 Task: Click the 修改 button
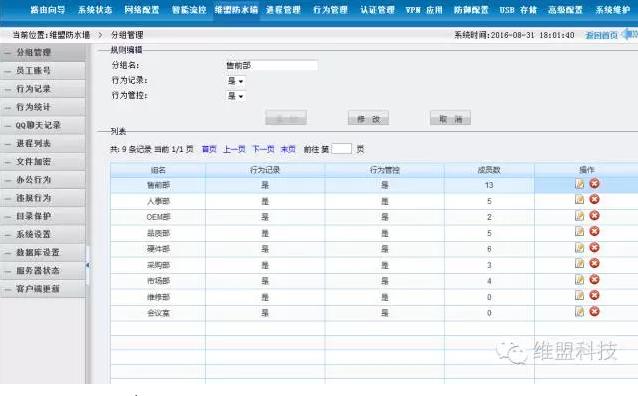coord(368,119)
